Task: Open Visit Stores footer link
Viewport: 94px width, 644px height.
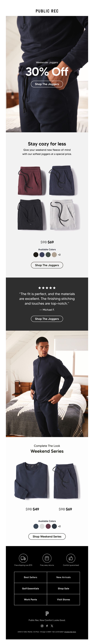Action: pos(63,600)
